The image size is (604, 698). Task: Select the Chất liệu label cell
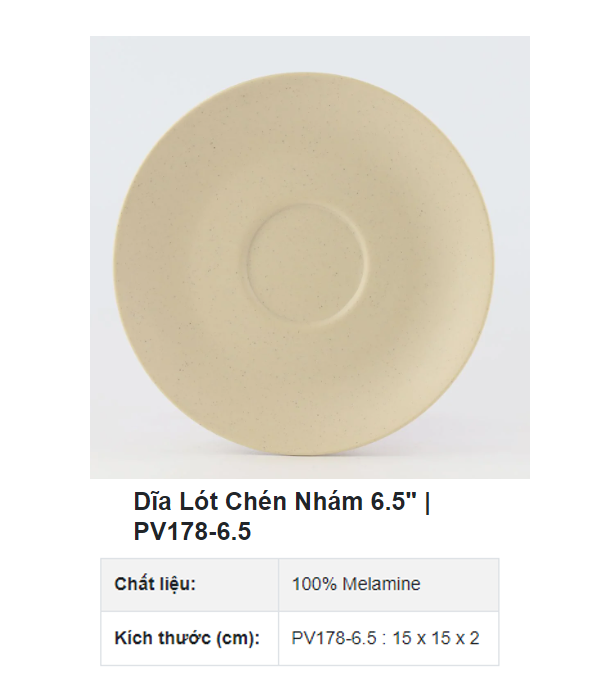point(190,584)
